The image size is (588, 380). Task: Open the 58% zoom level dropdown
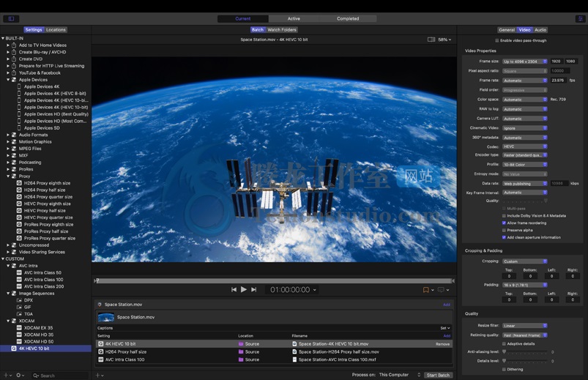[444, 40]
